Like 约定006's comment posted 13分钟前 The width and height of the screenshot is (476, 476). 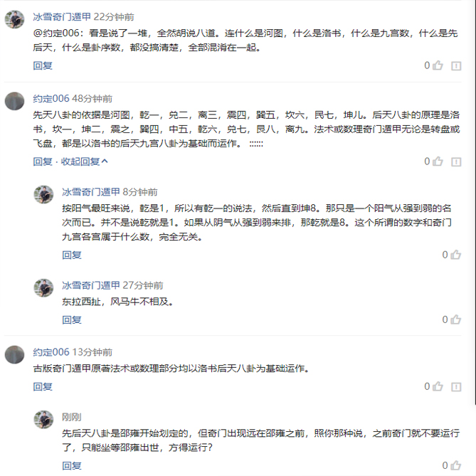(x=438, y=386)
